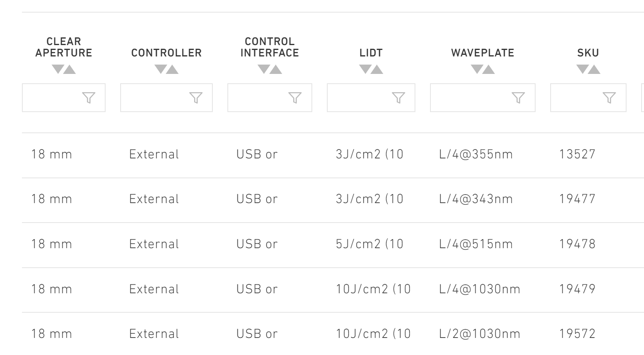Viewport: 644px width, 355px height.
Task: Click the Waveplate filter funnel icon
Action: [x=518, y=98]
